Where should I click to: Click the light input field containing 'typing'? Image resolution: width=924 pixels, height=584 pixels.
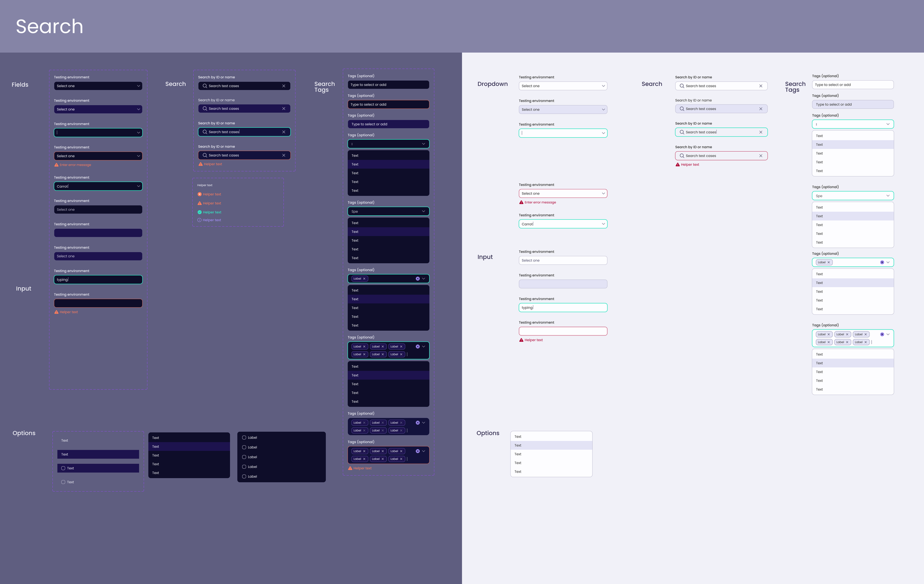click(563, 308)
